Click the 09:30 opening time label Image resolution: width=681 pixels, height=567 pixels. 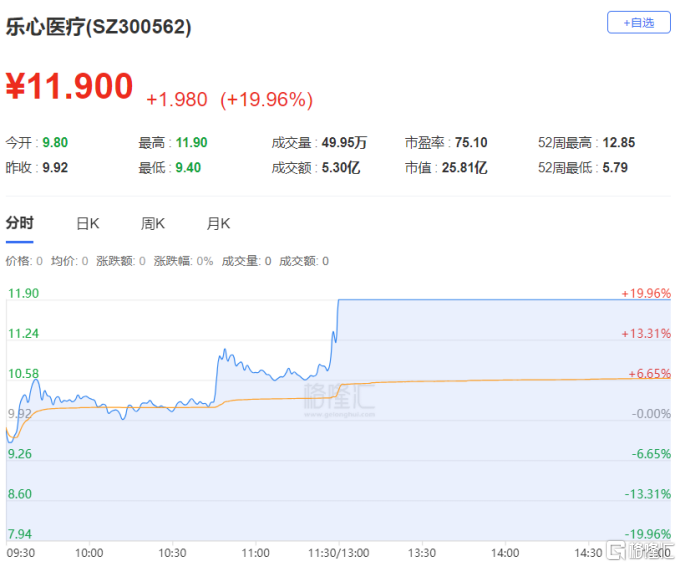(x=21, y=553)
